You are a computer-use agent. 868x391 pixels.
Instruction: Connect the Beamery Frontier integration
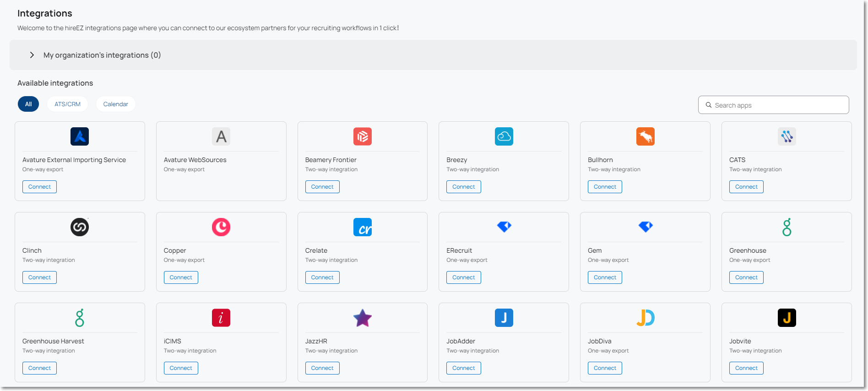[322, 187]
